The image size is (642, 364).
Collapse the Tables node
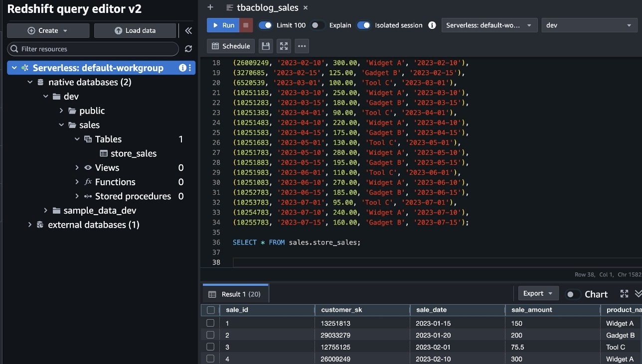pyautogui.click(x=77, y=139)
